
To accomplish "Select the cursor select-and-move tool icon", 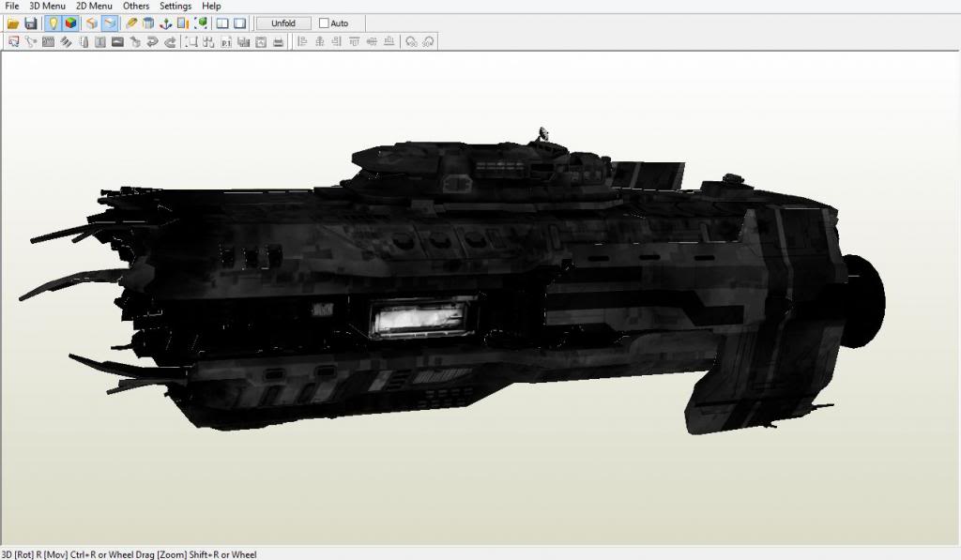I will coord(13,41).
